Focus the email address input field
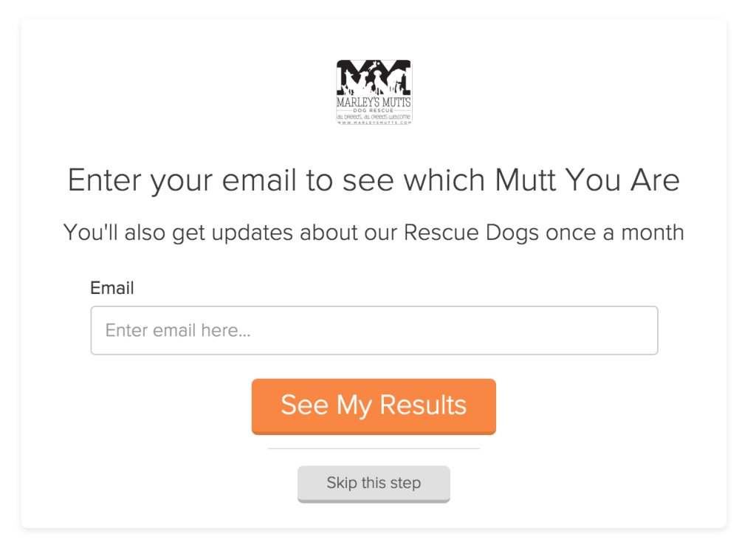 pyautogui.click(x=374, y=330)
